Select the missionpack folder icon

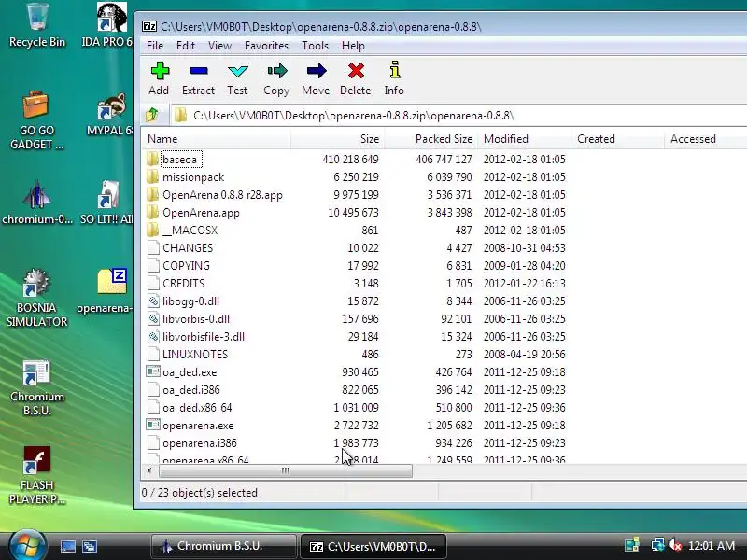coord(152,177)
